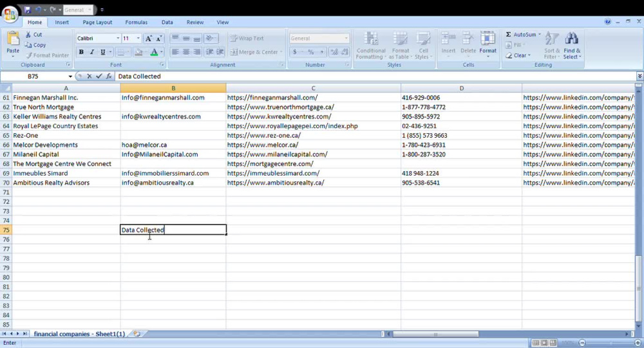Switch to Normal view
This screenshot has width=644, height=348.
pos(536,343)
